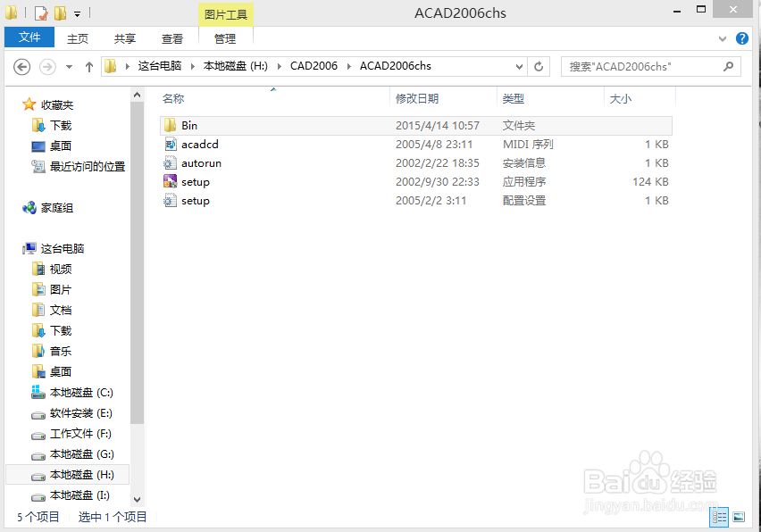Click 这台电脑 in the address bar
Screen dimensions: 761x532
160,66
